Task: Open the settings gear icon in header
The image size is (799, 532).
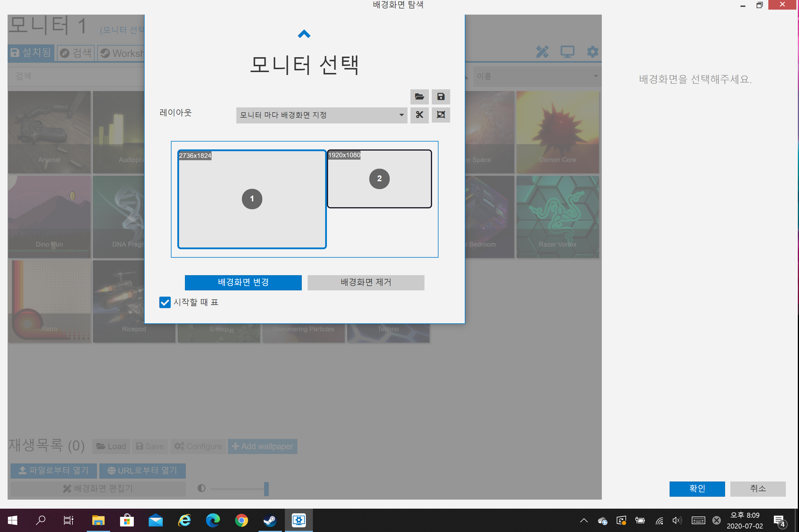Action: tap(592, 52)
